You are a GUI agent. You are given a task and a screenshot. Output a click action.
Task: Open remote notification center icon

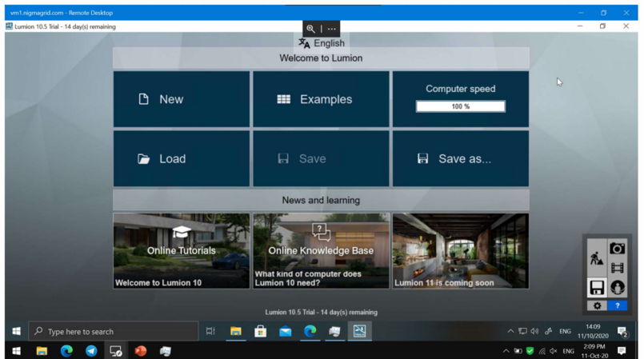click(x=622, y=332)
